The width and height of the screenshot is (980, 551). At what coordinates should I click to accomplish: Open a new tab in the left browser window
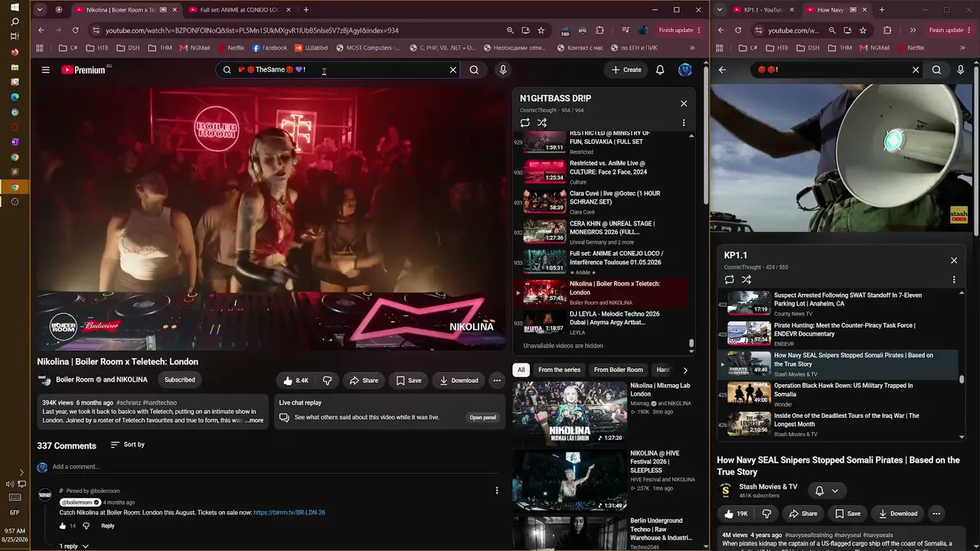coord(306,10)
